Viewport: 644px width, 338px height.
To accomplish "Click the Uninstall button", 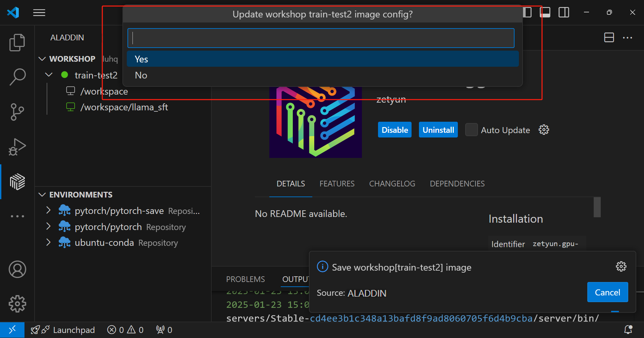I will pyautogui.click(x=438, y=130).
